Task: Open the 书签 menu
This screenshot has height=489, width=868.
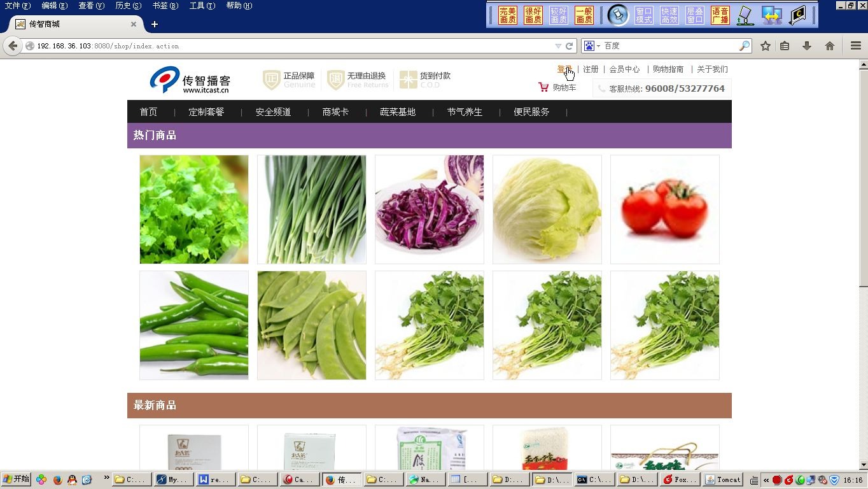Action: pyautogui.click(x=165, y=6)
